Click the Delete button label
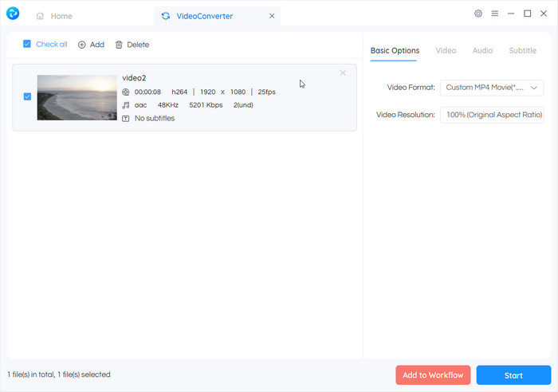 click(x=138, y=45)
